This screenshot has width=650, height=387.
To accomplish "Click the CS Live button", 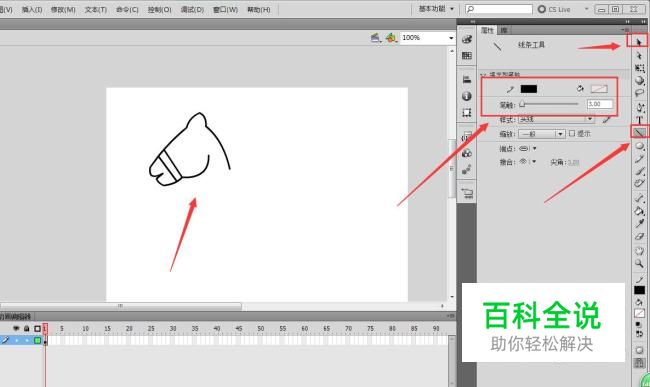I will pyautogui.click(x=554, y=9).
